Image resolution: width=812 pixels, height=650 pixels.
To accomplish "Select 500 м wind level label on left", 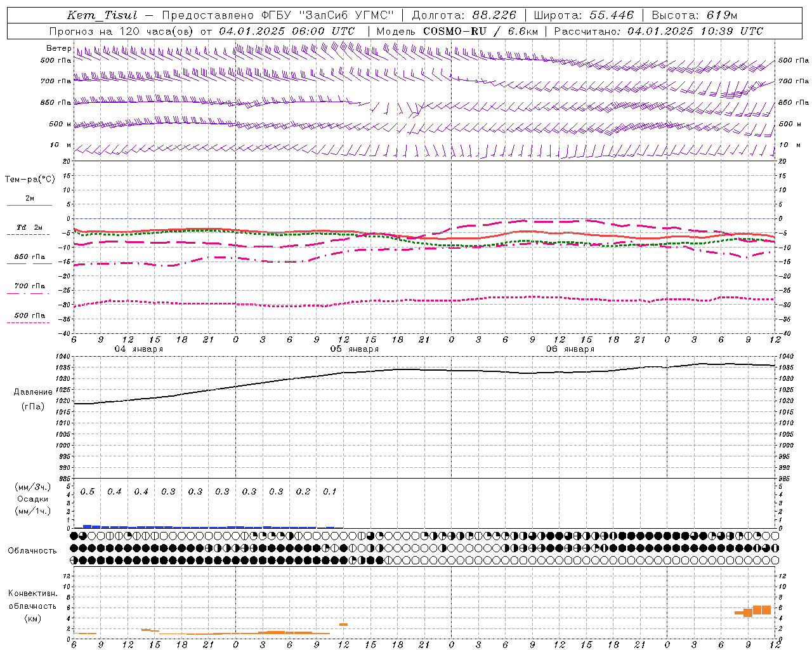I will coord(60,124).
